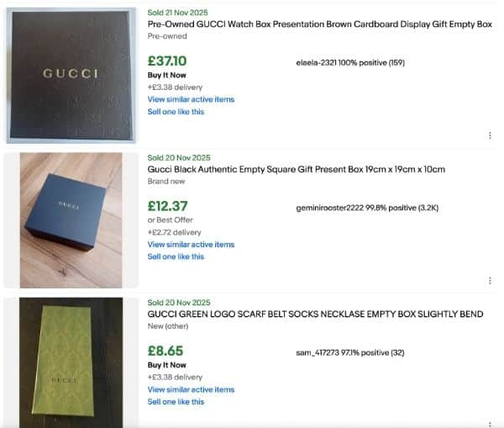Open GUCCI GREEN LOGO SCARF BELT listing title
This screenshot has width=504, height=428.
pos(315,314)
